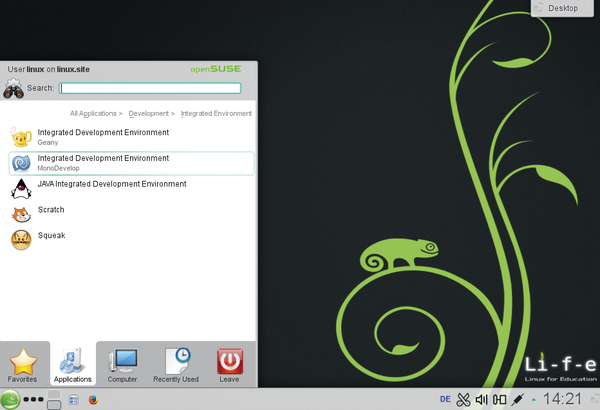Image resolution: width=600 pixels, height=410 pixels.
Task: Open the three-dots activities icon in panel
Action: click(33, 399)
